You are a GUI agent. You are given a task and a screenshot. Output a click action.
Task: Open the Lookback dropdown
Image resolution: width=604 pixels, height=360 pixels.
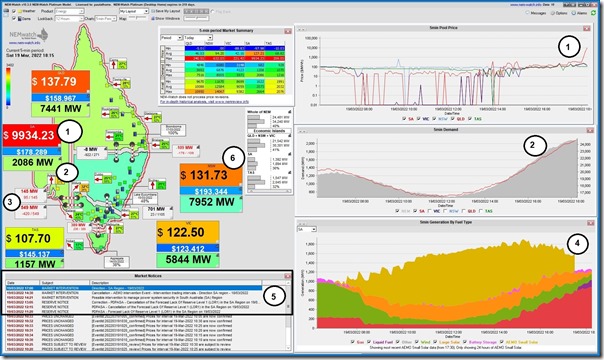tap(69, 18)
